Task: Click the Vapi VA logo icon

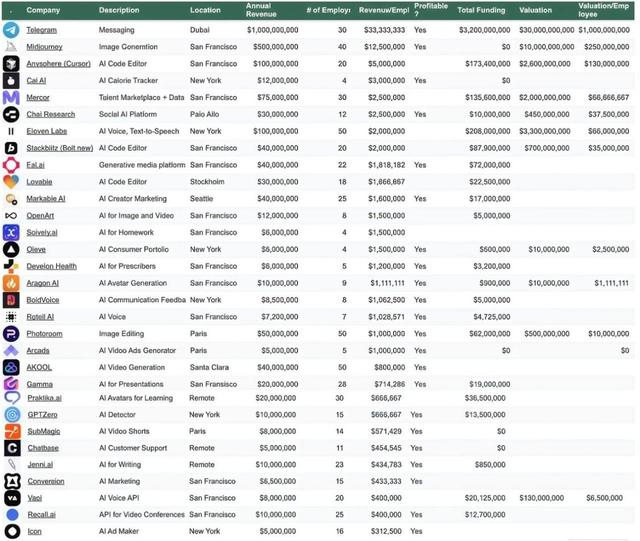Action: click(x=12, y=498)
